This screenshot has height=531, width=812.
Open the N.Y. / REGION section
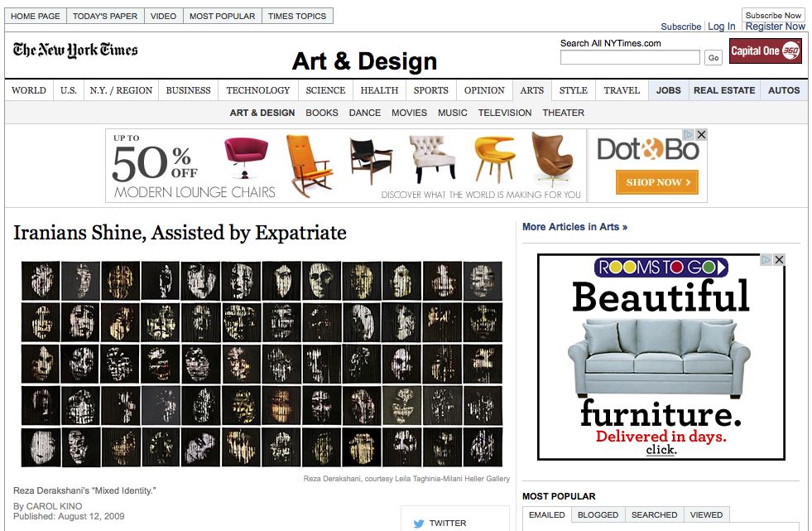click(x=121, y=90)
